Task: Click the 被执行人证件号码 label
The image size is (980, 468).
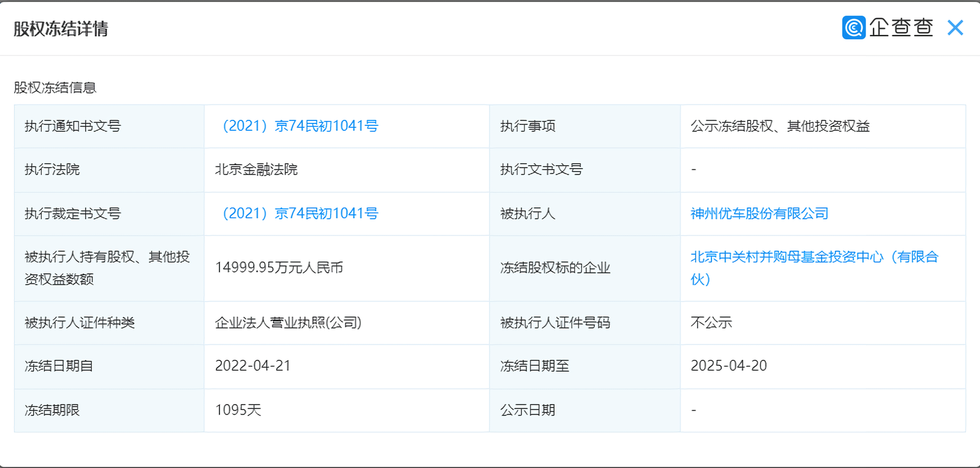Action: click(555, 322)
